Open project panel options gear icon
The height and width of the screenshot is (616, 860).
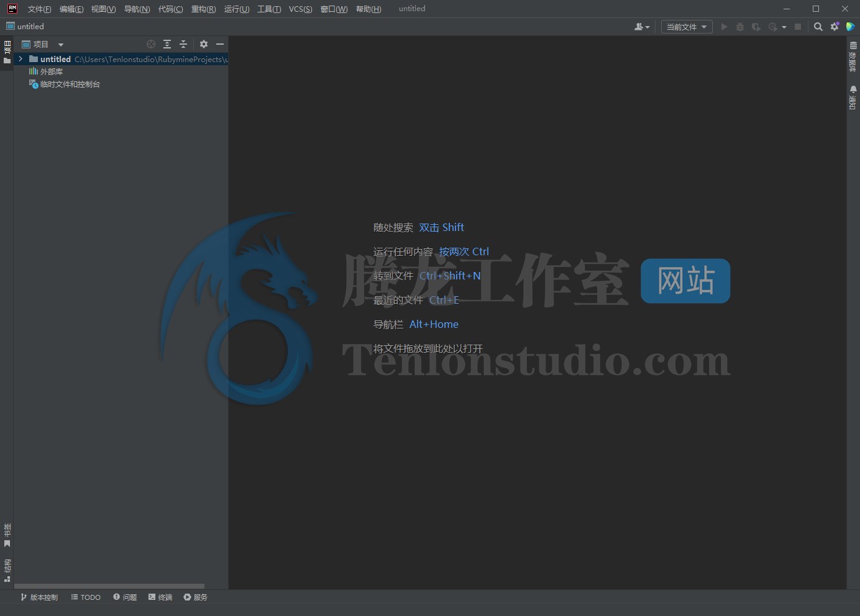(x=204, y=44)
